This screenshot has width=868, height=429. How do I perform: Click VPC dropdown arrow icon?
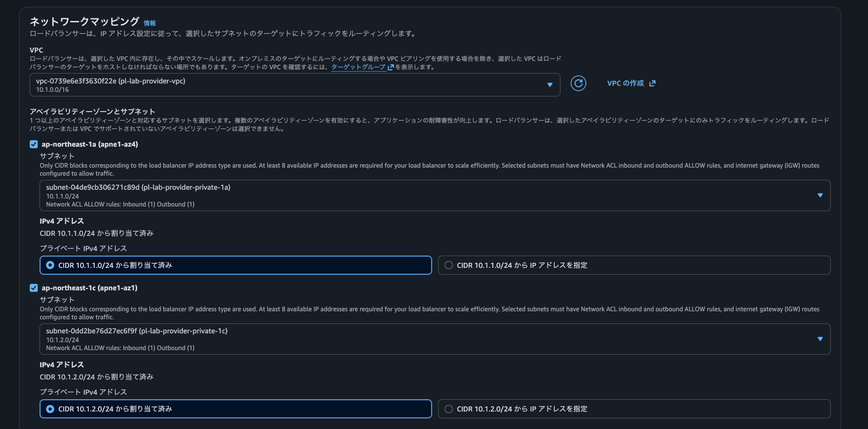point(550,85)
